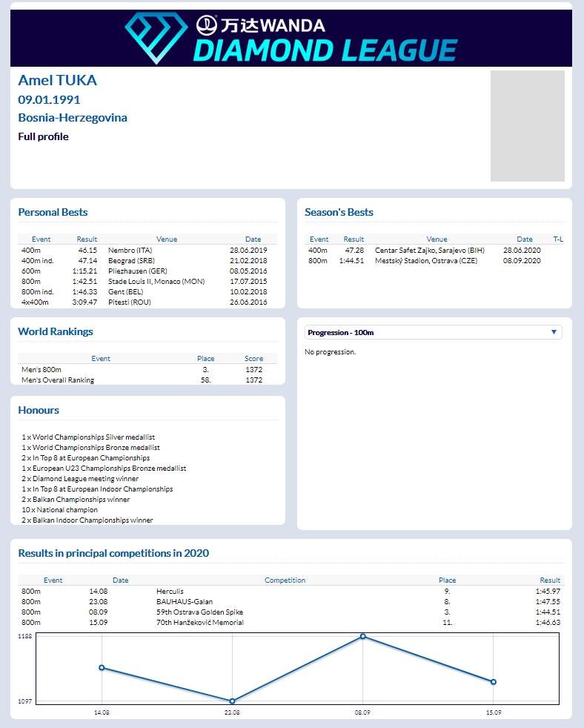Select the 70th Hanžeković Memorial result
The image size is (584, 728).
pos(290,623)
